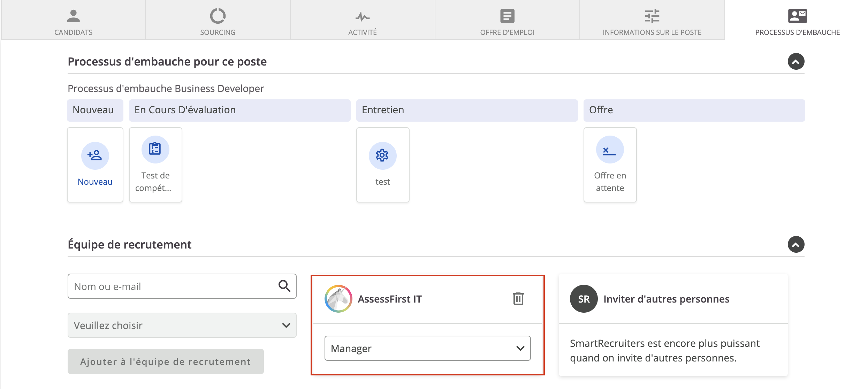The width and height of the screenshot is (868, 389).
Task: Focus the Nom ou e-mail input field
Action: (x=173, y=286)
